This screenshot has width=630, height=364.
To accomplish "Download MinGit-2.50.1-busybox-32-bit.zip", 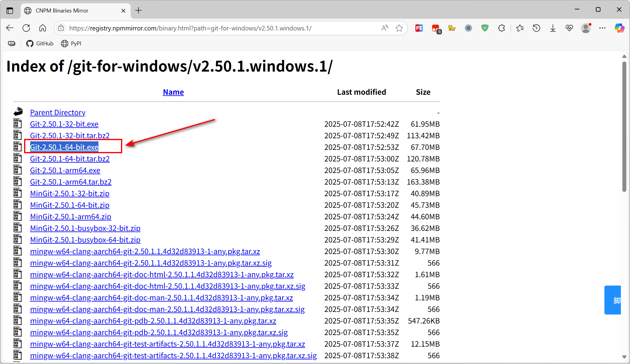I will 85,228.
